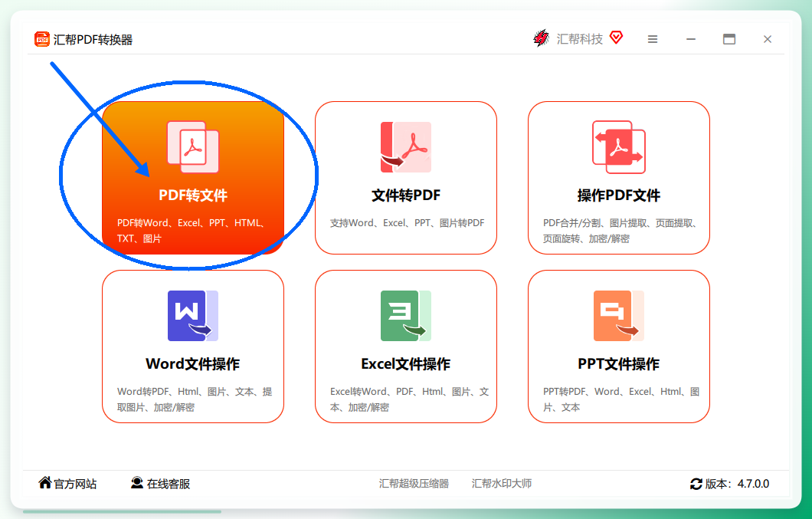This screenshot has width=812, height=519.
Task: Open the green Excel file icon
Action: [406, 316]
